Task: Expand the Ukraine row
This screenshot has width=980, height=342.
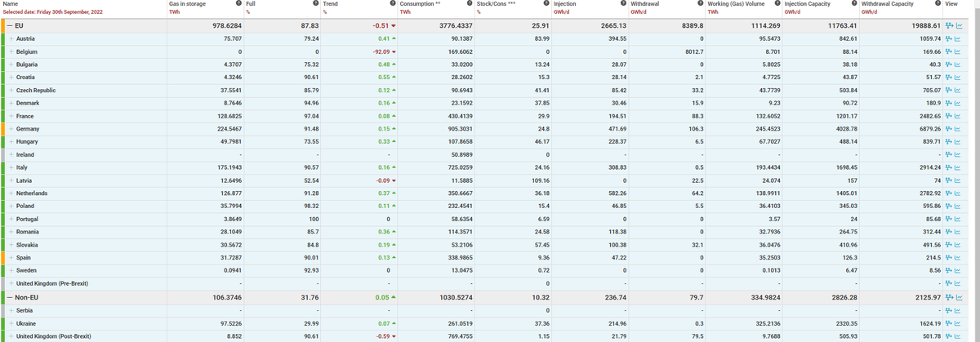Action: (11, 323)
